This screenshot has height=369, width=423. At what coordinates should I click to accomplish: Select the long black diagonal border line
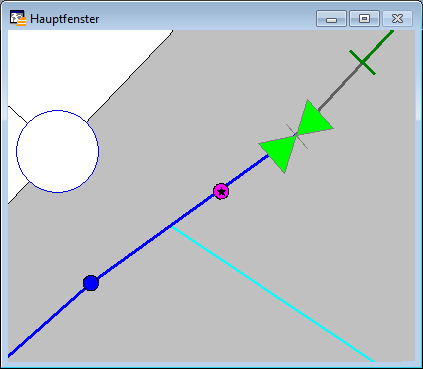130,76
